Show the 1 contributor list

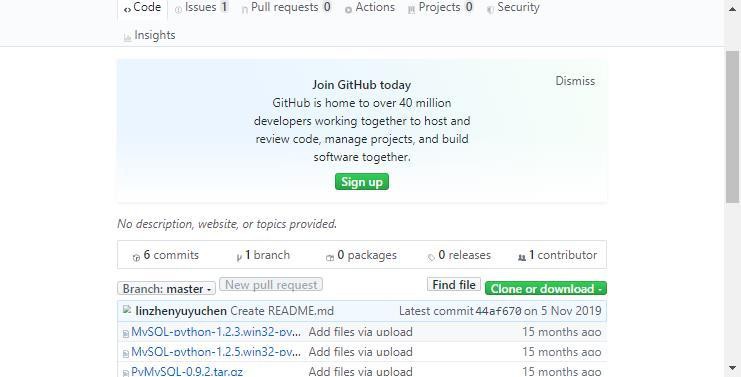point(558,255)
